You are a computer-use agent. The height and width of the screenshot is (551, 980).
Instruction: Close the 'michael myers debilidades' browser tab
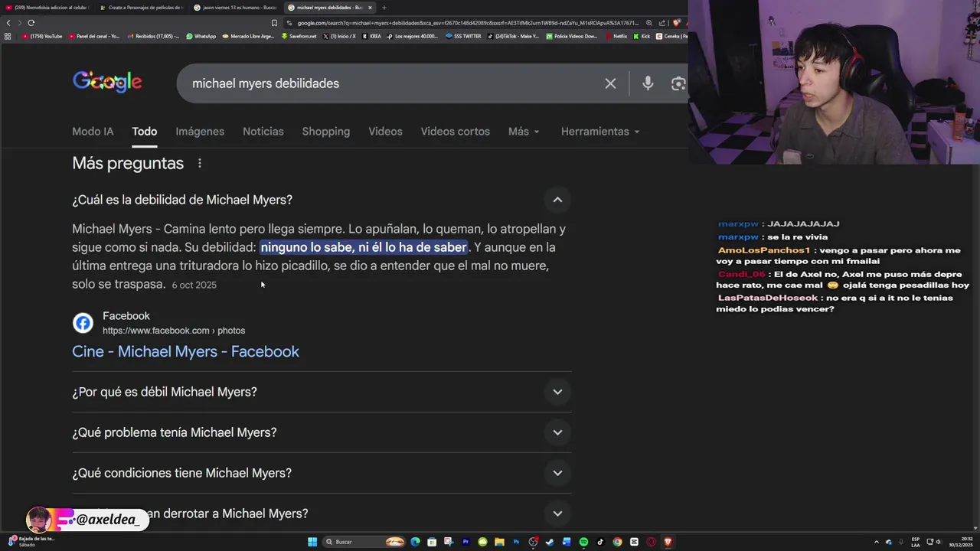tap(371, 8)
